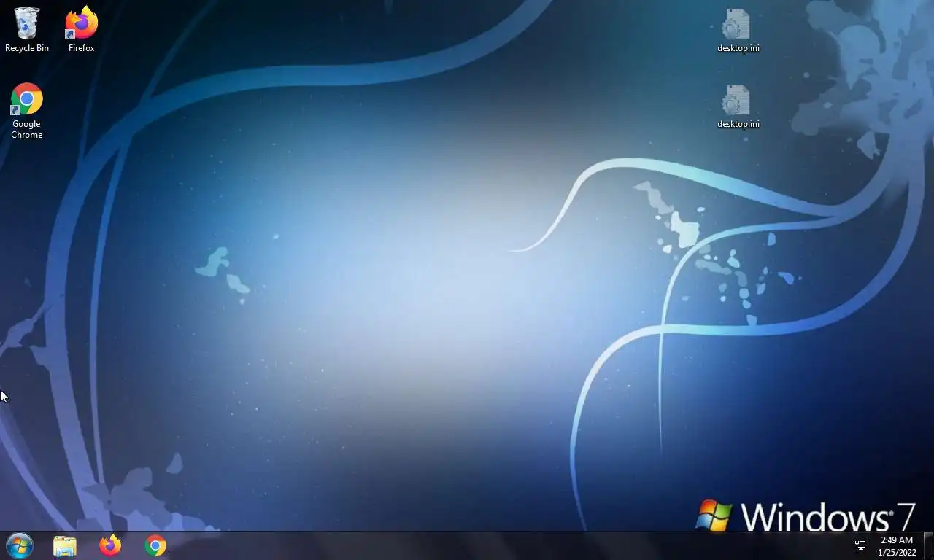Open Windows Explorer from the taskbar
The width and height of the screenshot is (934, 560).
65,545
